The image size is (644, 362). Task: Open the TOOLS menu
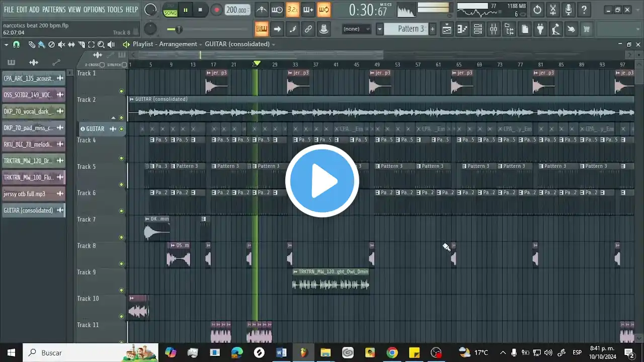[115, 10]
